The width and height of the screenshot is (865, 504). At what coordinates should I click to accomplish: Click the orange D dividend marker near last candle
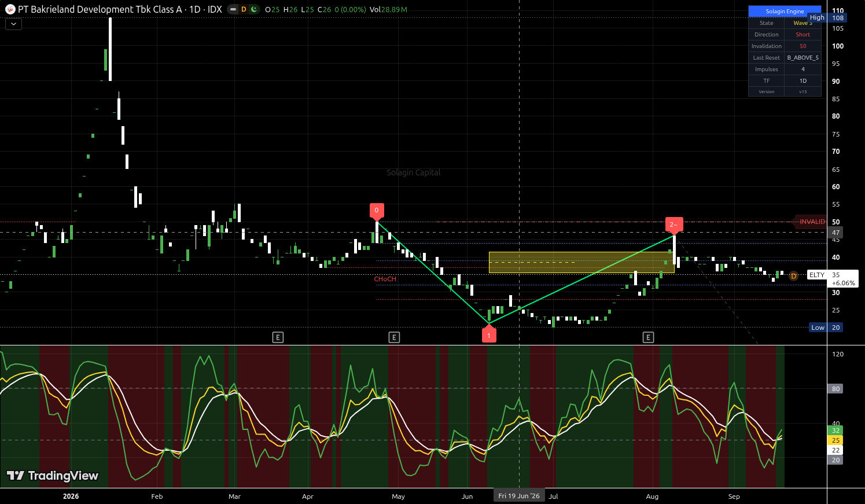(x=794, y=276)
